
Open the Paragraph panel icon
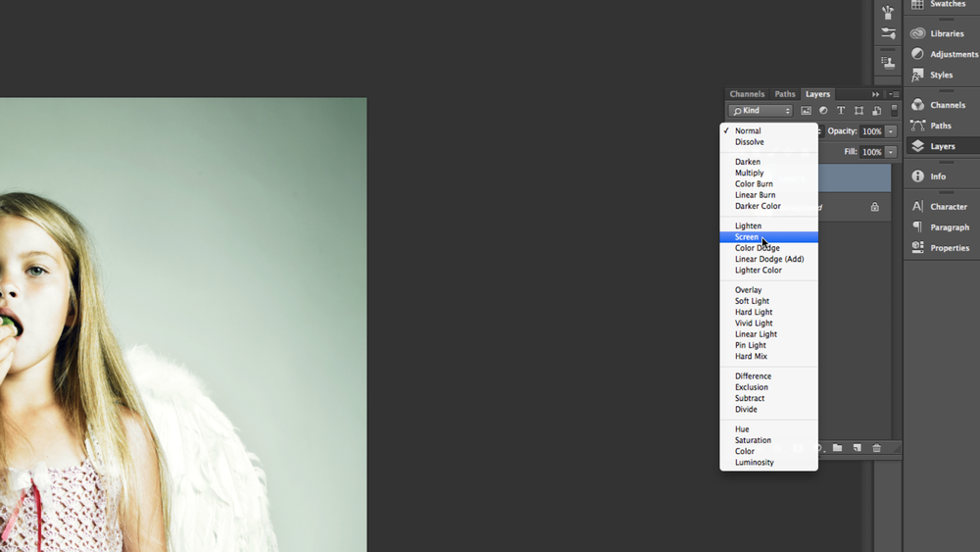tap(917, 226)
